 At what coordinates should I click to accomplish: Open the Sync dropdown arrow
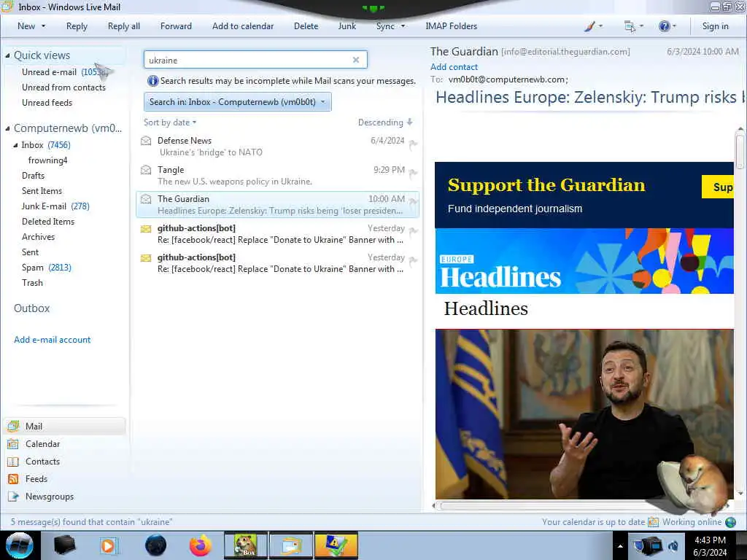point(403,26)
